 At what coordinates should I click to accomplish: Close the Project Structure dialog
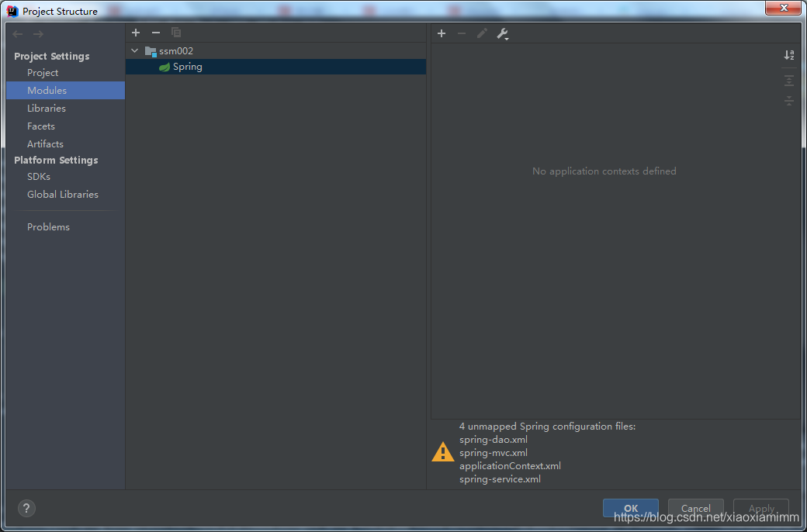(783, 8)
